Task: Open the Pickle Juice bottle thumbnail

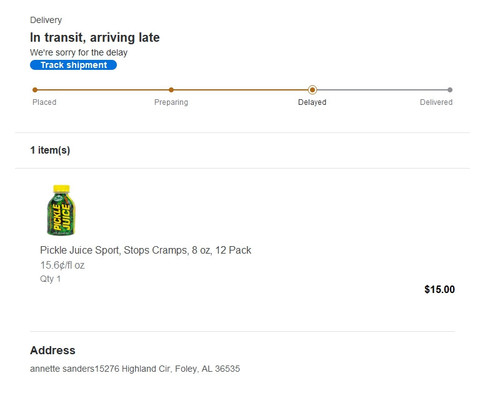Action: pyautogui.click(x=61, y=210)
